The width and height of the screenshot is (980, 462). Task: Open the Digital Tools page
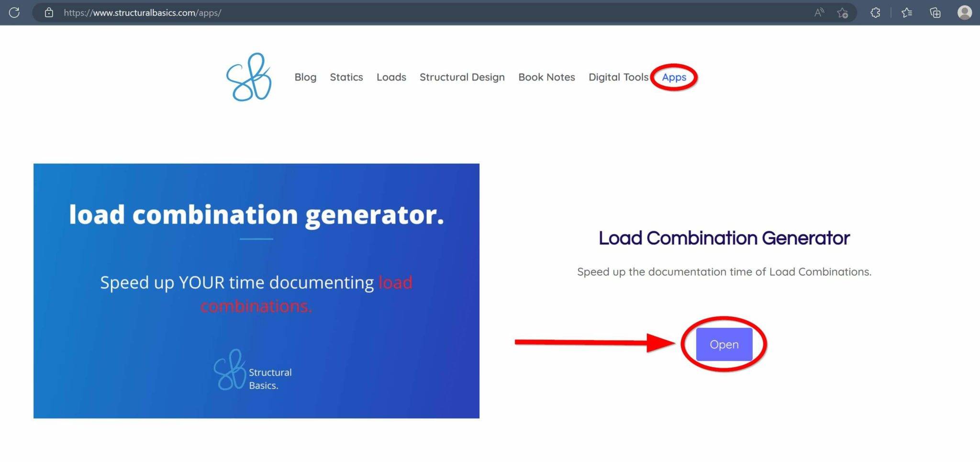[618, 77]
